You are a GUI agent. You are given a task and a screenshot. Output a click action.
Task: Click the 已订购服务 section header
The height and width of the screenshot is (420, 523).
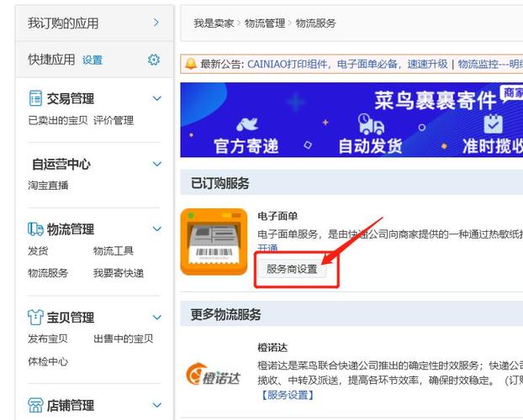351,182
